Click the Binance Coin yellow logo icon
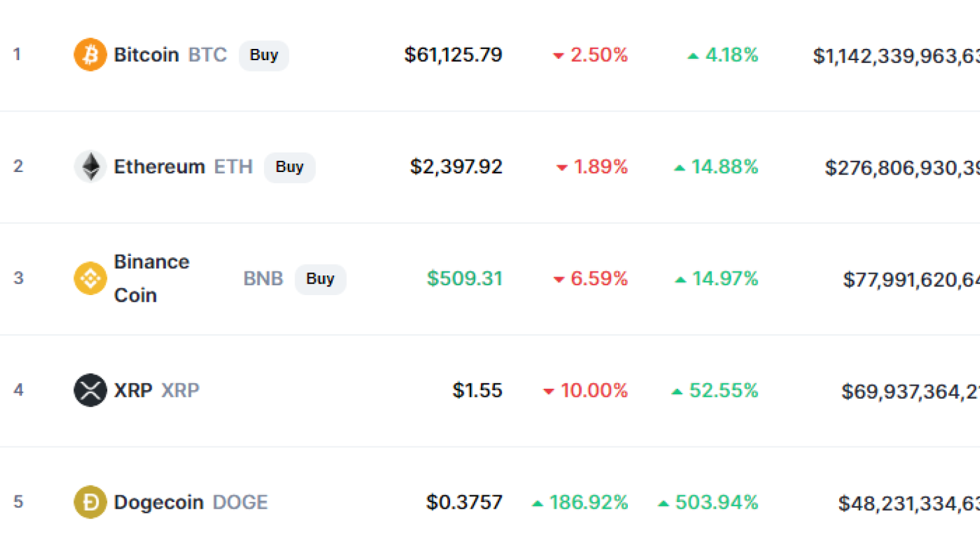 point(90,279)
